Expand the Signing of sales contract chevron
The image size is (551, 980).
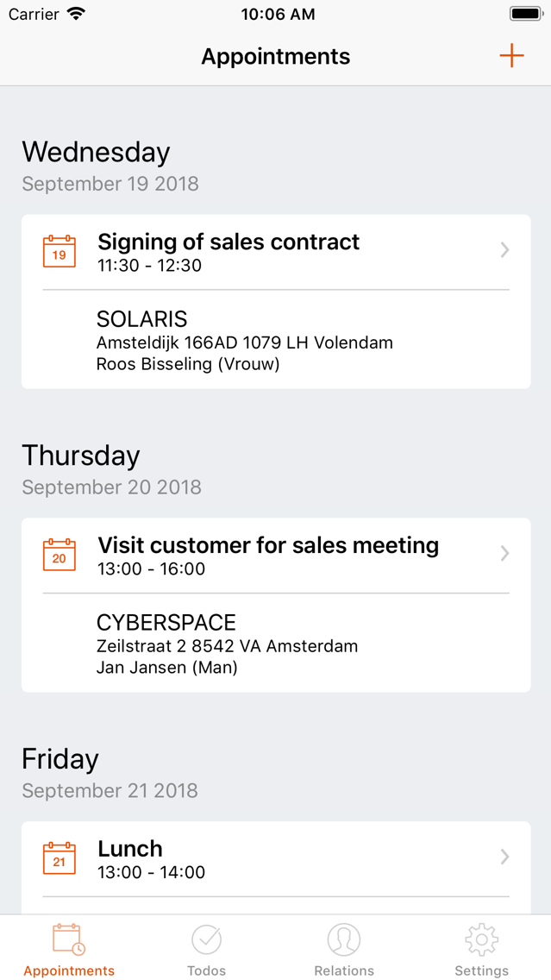click(x=504, y=250)
